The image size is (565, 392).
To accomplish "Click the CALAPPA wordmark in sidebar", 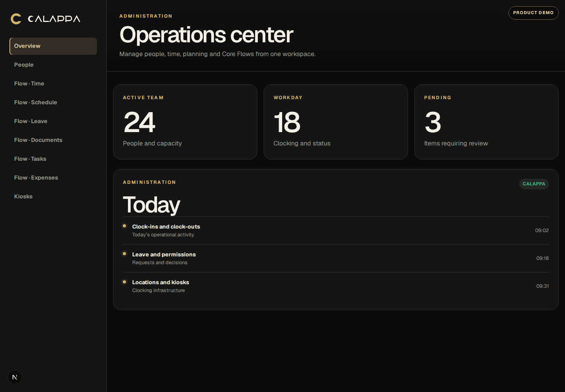I will coord(54,19).
